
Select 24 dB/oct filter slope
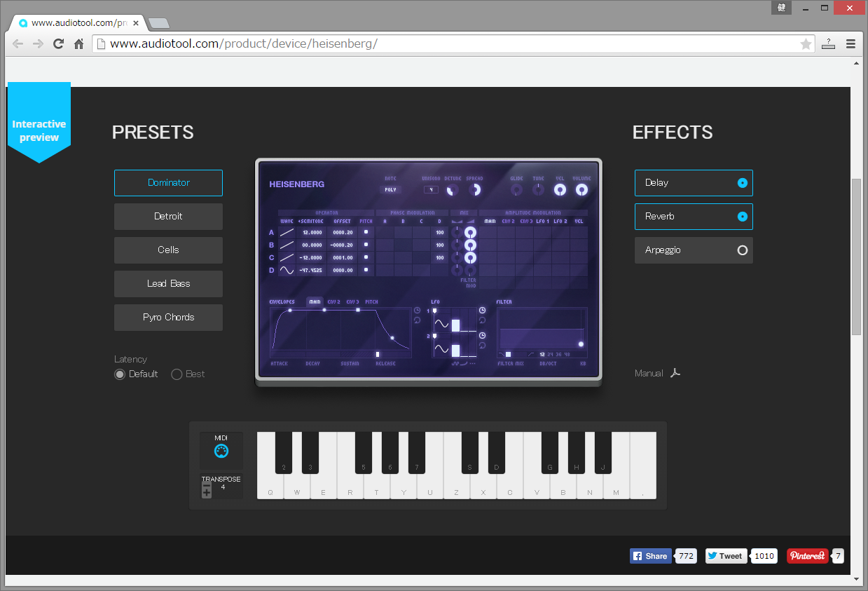pos(551,355)
